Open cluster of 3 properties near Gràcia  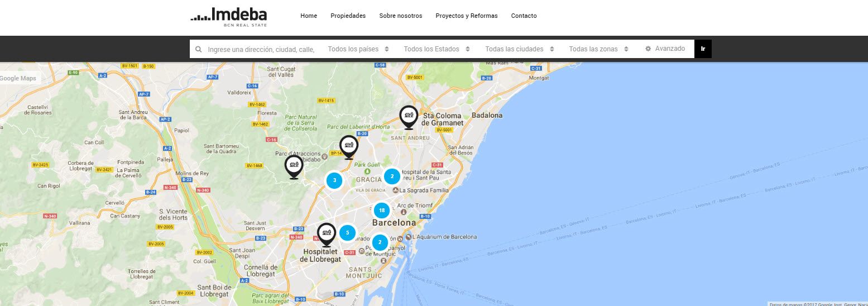click(x=334, y=180)
